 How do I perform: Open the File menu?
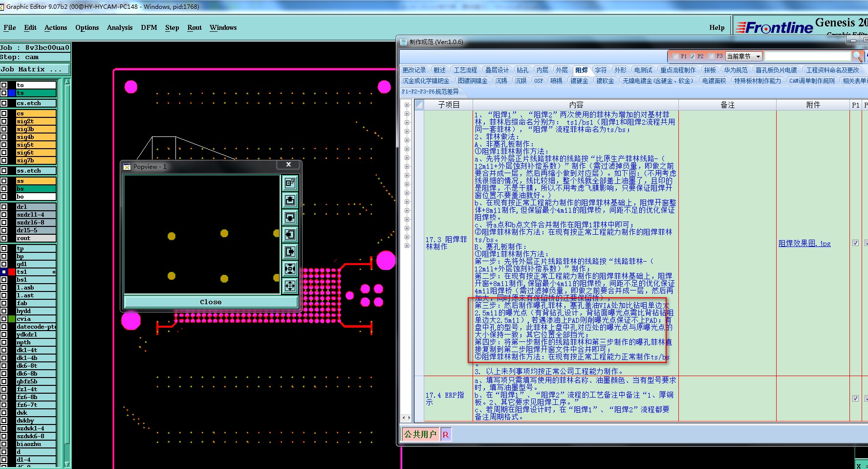(10, 28)
